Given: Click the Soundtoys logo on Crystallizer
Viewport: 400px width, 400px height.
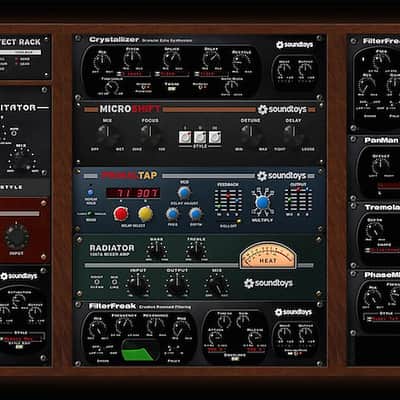Looking at the screenshot, I should [x=294, y=44].
